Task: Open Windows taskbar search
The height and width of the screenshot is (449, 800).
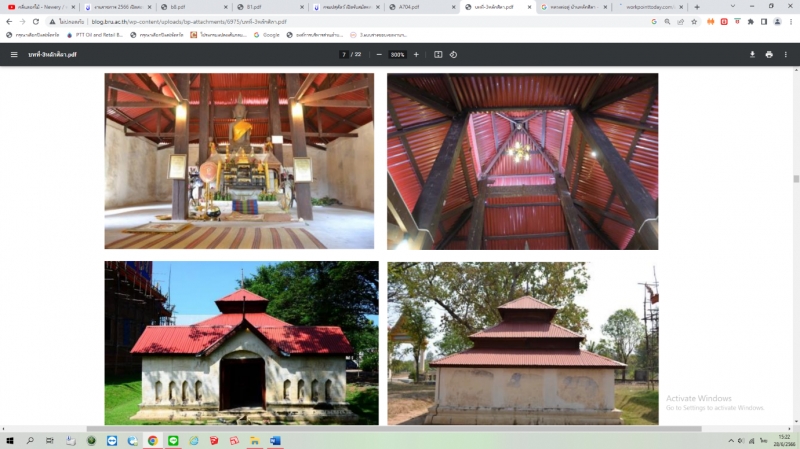Action: tap(30, 441)
